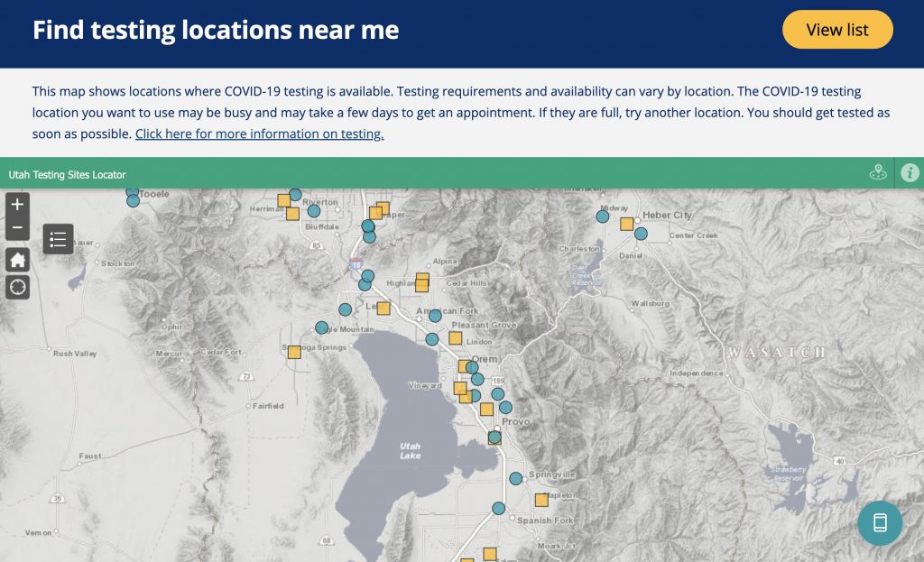Find my location on the map
The height and width of the screenshot is (562, 924).
(17, 288)
